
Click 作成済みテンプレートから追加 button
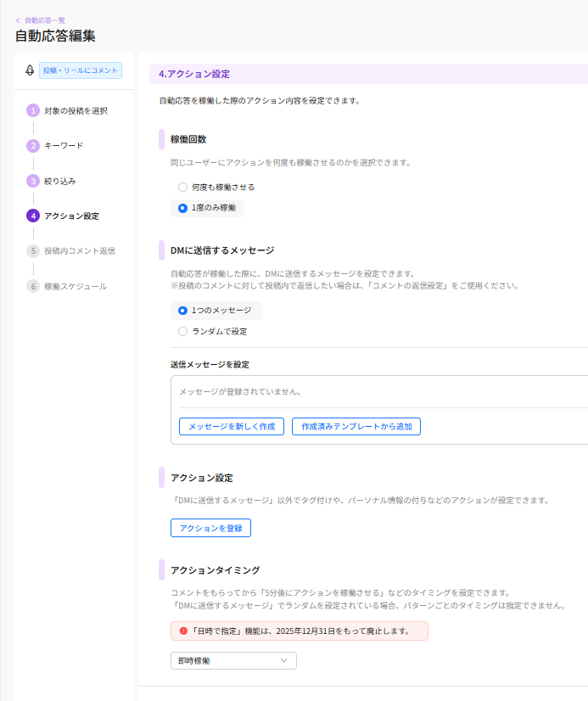pos(356,426)
